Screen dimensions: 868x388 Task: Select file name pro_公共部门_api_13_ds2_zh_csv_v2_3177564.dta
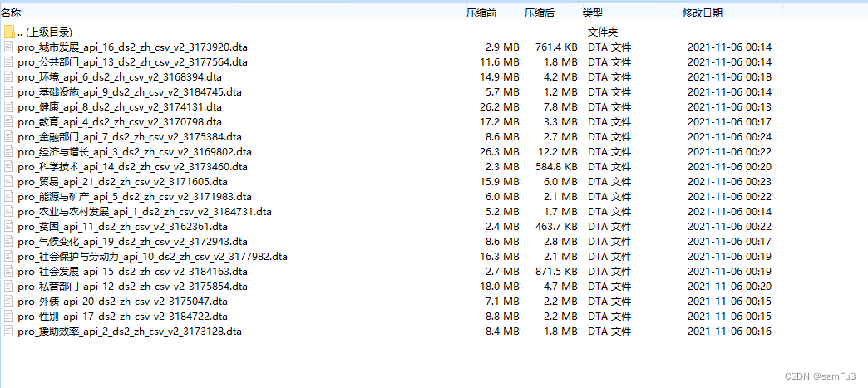[132, 62]
